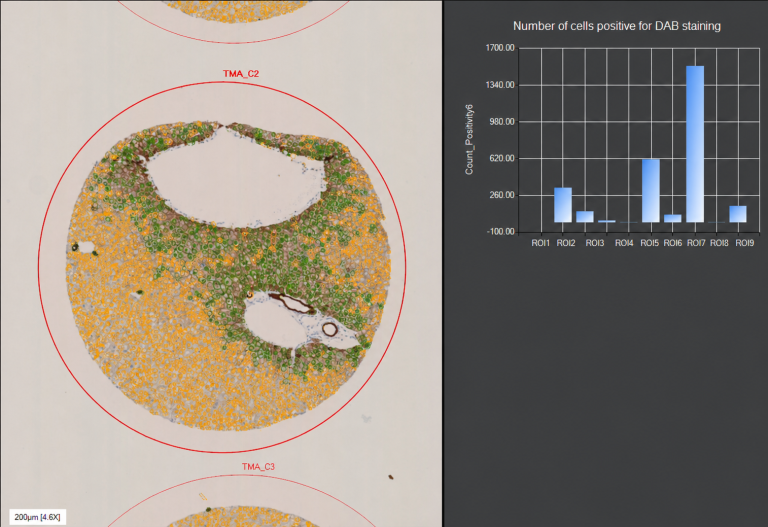Image resolution: width=768 pixels, height=527 pixels.
Task: Select the ROI7 bar in the chart
Action: pos(695,144)
